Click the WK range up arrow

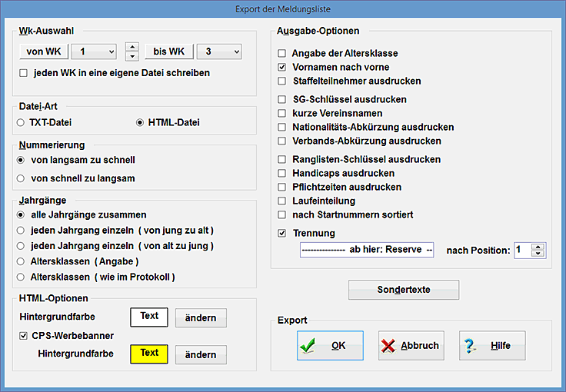coord(132,47)
